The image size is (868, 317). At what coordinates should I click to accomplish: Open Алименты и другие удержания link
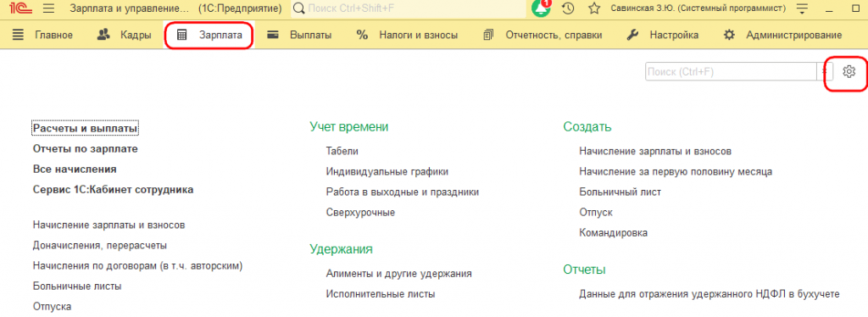399,273
